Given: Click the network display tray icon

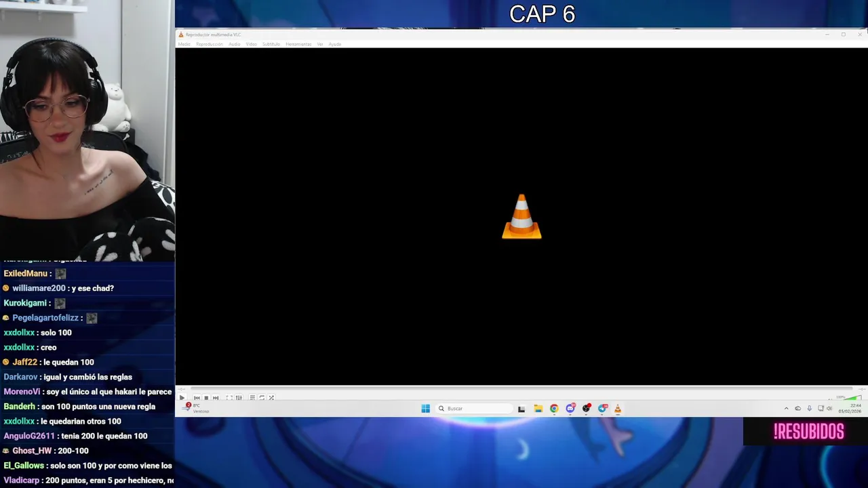Looking at the screenshot, I should (821, 409).
